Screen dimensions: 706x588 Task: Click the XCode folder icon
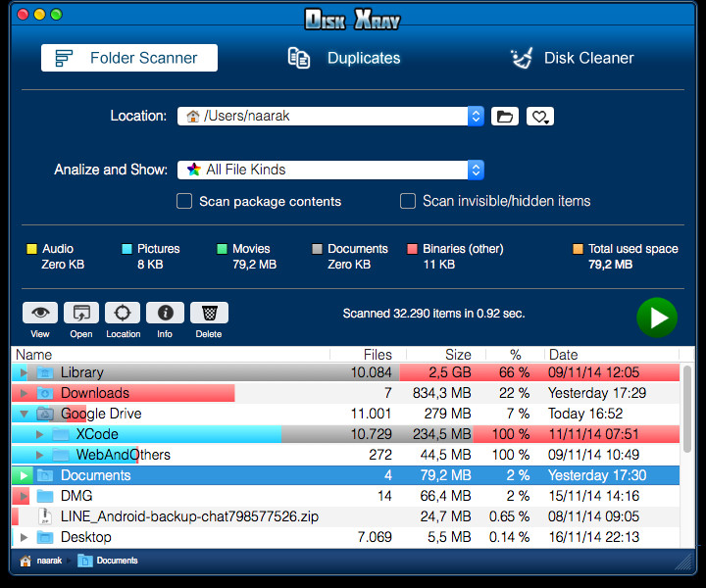[61, 434]
